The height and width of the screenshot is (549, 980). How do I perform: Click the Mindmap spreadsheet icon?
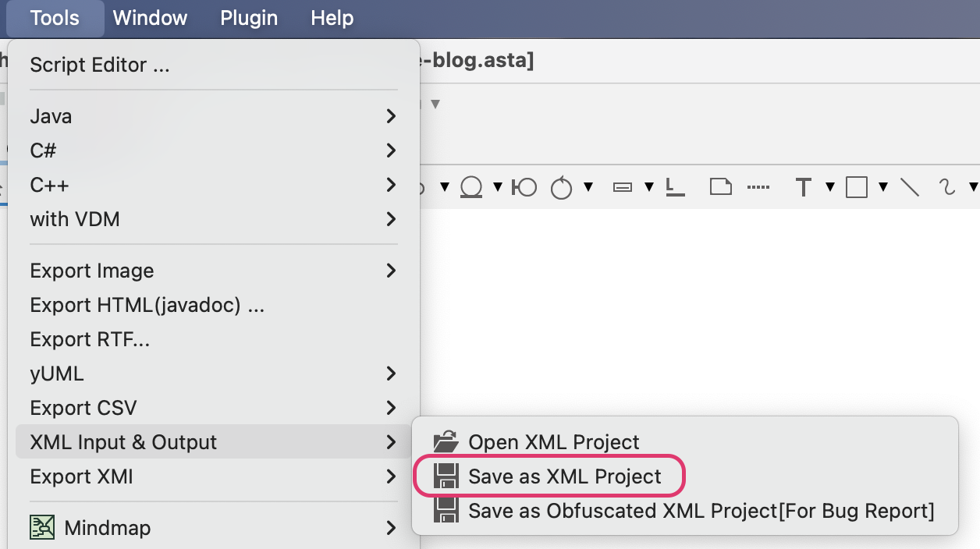[x=43, y=528]
